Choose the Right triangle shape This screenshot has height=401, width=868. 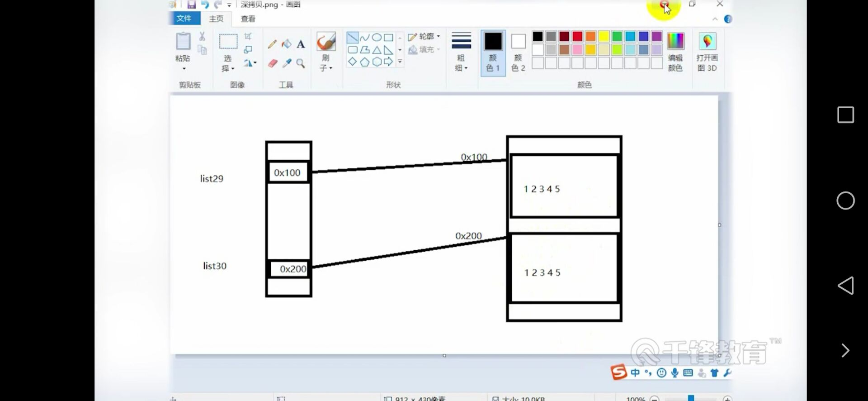[388, 50]
